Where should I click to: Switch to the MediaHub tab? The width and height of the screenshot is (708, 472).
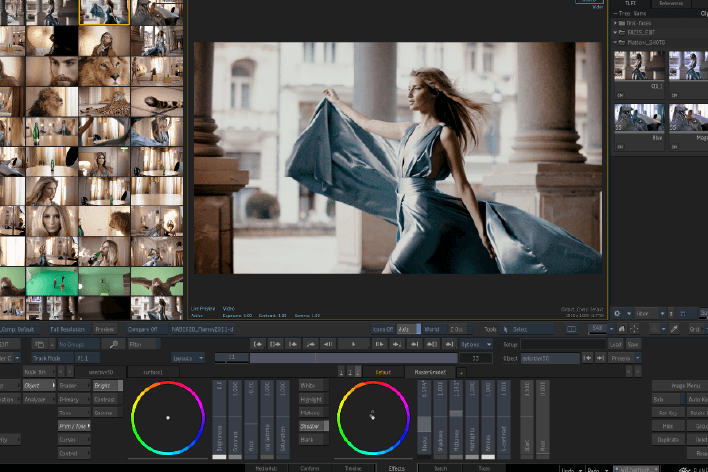266,468
